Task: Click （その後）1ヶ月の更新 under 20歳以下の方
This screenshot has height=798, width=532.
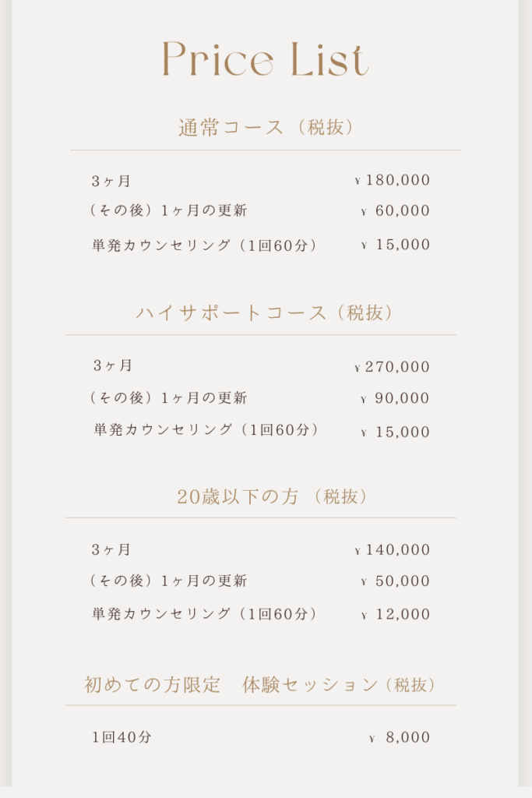Action: (169, 581)
